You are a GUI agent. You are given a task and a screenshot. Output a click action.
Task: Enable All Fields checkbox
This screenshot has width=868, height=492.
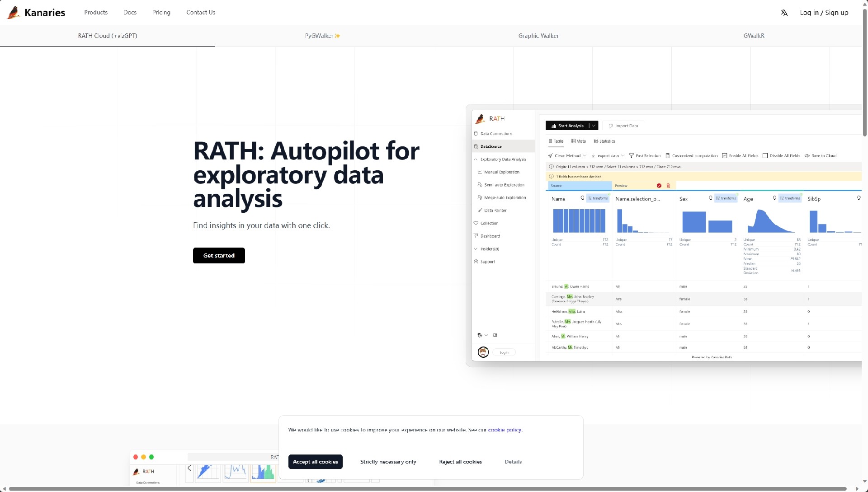(725, 156)
